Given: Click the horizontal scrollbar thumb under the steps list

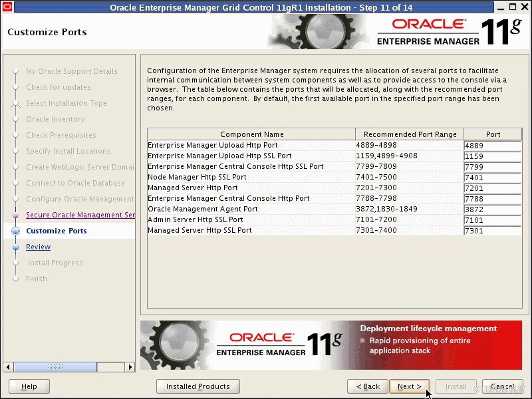Looking at the screenshot, I should (x=55, y=367).
